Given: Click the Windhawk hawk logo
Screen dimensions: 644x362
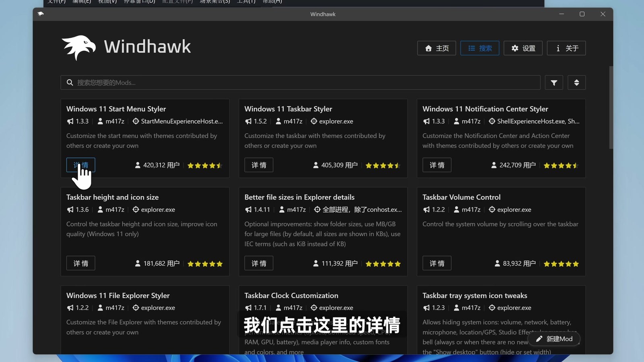Looking at the screenshot, I should [x=79, y=47].
